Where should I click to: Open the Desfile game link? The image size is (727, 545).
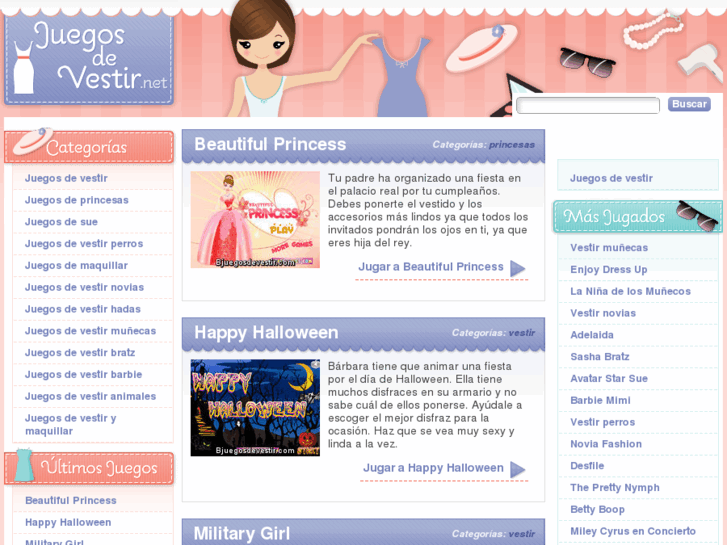click(x=587, y=466)
